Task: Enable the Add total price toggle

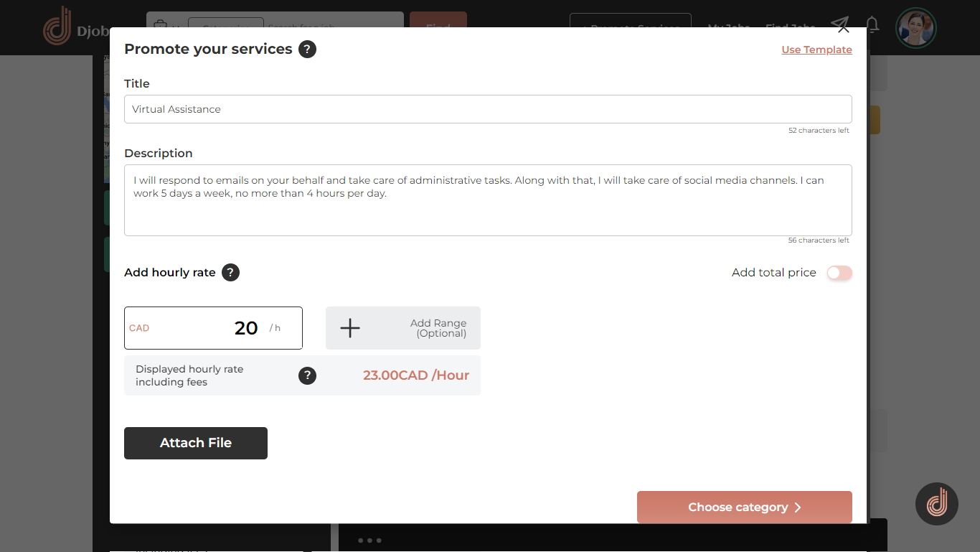Action: click(x=839, y=273)
